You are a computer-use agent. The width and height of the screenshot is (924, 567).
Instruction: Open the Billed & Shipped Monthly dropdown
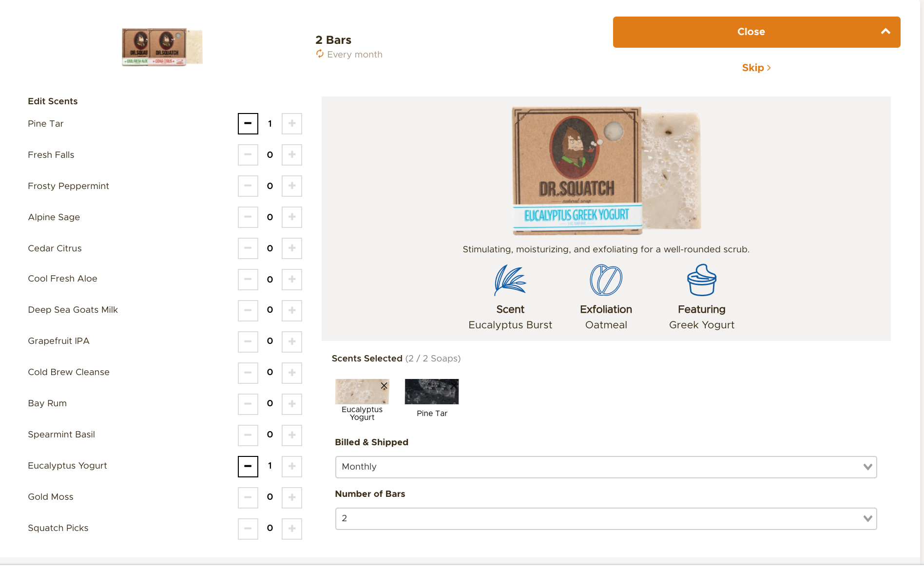[x=606, y=467]
